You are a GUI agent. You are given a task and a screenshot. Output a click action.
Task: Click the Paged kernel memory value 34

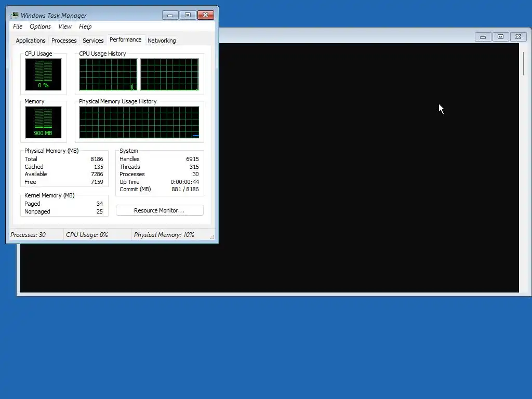pyautogui.click(x=100, y=204)
